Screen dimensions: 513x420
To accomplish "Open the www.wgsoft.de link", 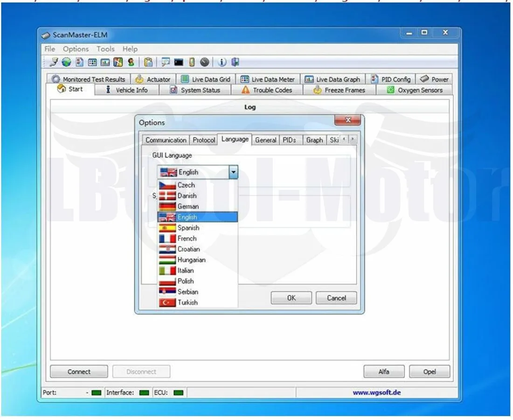I will coord(376,392).
